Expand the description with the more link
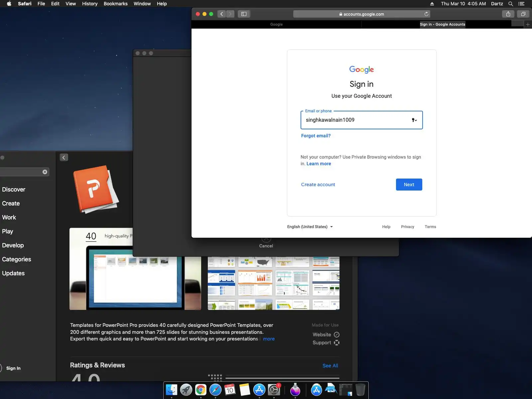This screenshot has height=399, width=532. point(269,339)
